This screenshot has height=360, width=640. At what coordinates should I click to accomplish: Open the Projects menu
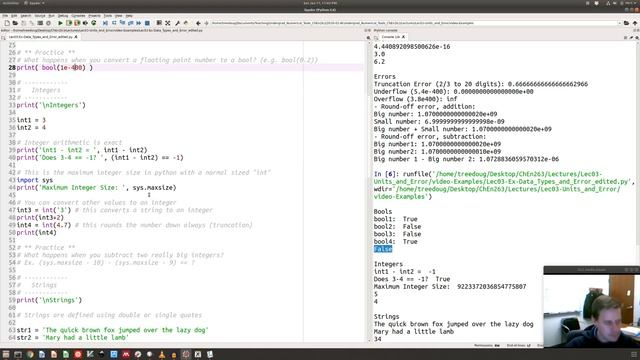(x=94, y=16)
